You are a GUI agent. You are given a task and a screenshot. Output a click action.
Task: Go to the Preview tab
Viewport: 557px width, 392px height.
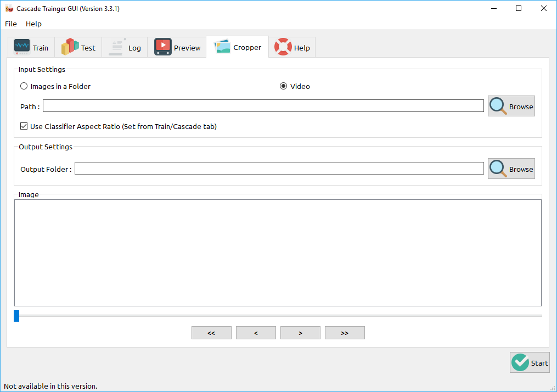(x=177, y=47)
